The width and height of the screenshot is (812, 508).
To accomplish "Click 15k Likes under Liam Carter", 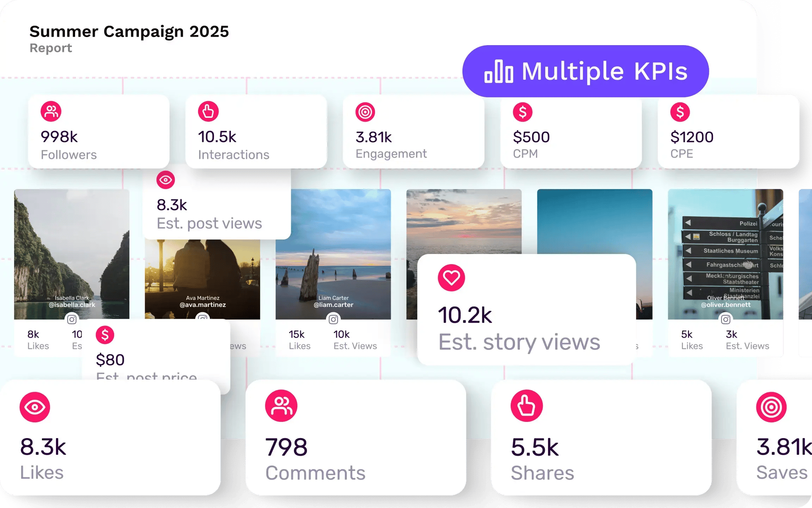I will tap(300, 340).
